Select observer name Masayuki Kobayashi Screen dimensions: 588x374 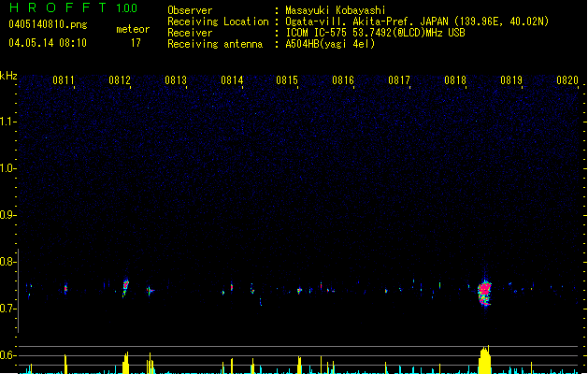(x=336, y=10)
